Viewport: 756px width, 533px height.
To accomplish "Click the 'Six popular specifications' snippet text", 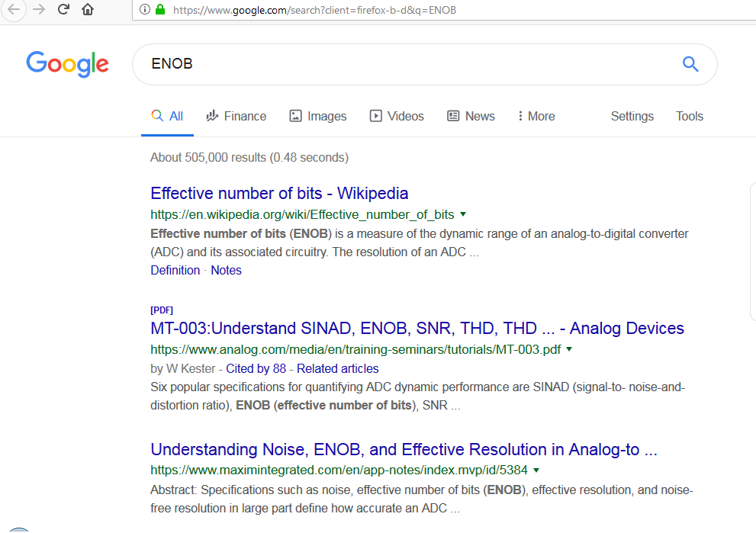I will click(x=418, y=397).
